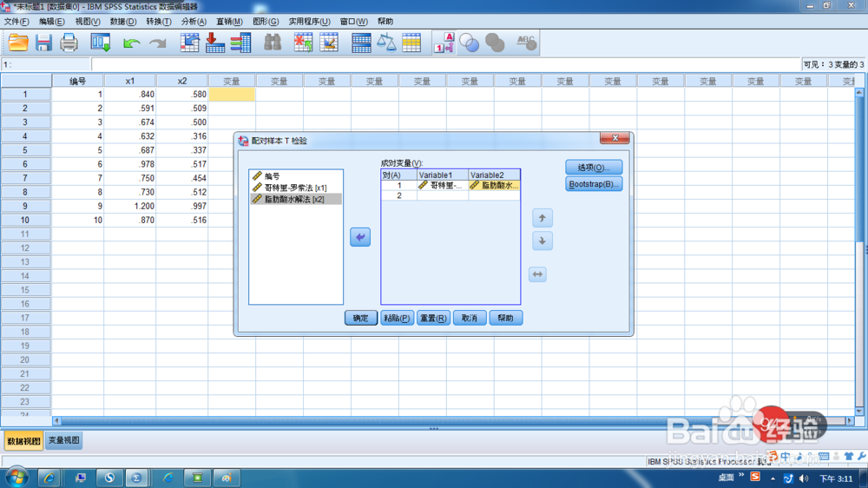Open the 数据(D) menu
The image size is (868, 488).
[123, 22]
